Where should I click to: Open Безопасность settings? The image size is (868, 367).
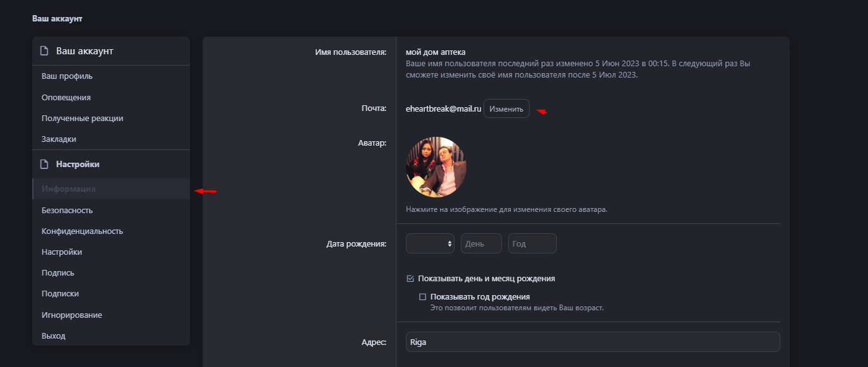click(67, 211)
